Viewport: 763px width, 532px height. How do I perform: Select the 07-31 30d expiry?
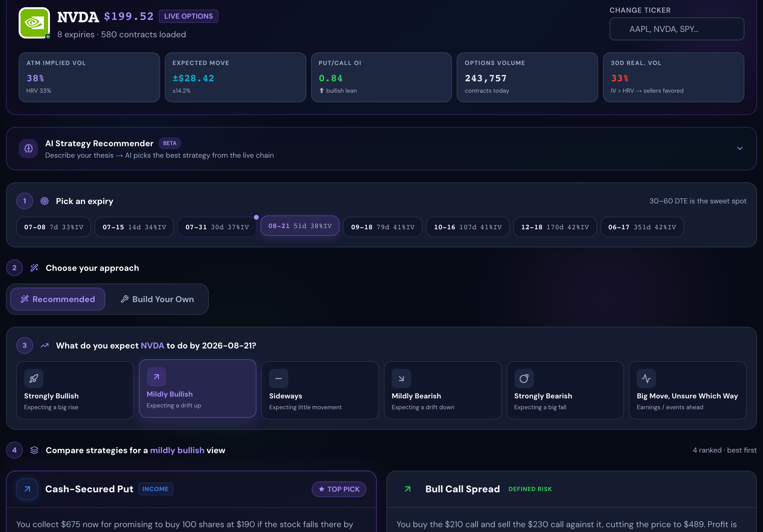tap(217, 227)
